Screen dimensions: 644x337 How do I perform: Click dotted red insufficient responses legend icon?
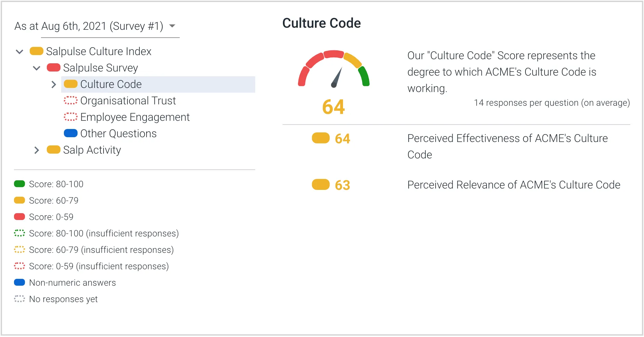click(x=19, y=266)
